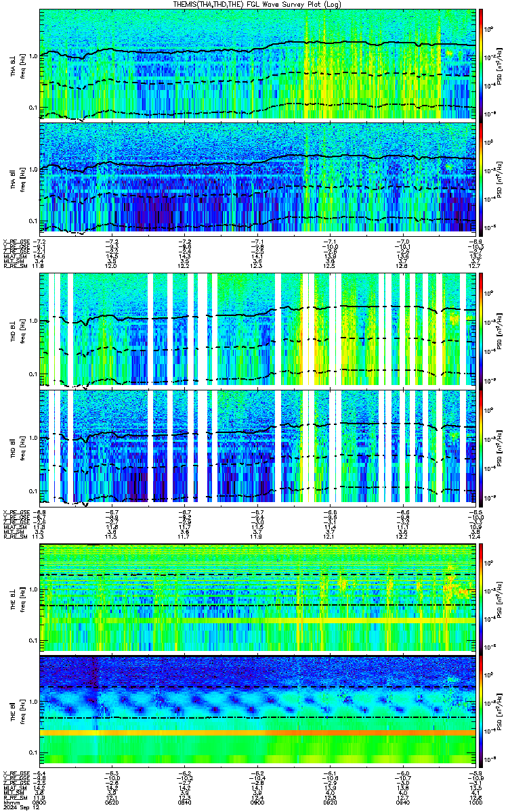This screenshot has height=812, width=508.
Task: Click the 0920 time label
Action: [x=330, y=802]
